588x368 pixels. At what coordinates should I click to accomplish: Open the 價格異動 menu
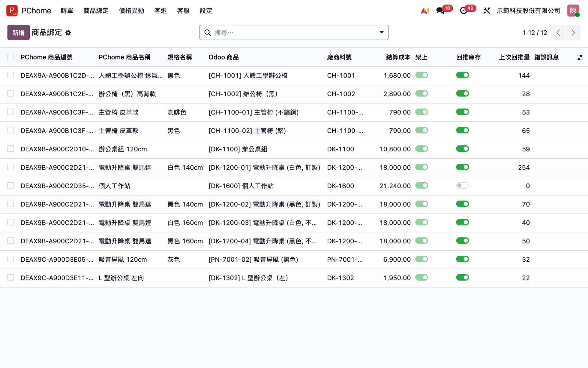coord(131,11)
